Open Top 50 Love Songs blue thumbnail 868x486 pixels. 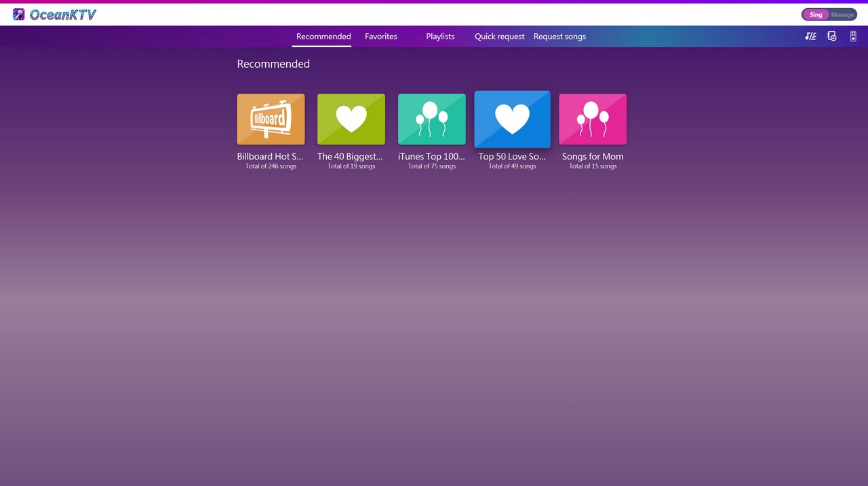pyautogui.click(x=513, y=119)
